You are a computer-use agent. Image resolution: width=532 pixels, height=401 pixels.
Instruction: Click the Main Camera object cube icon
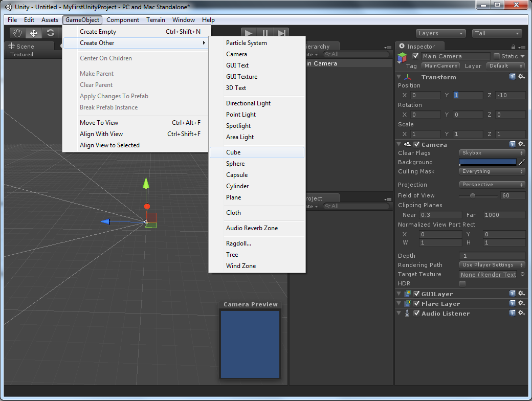[x=402, y=58]
